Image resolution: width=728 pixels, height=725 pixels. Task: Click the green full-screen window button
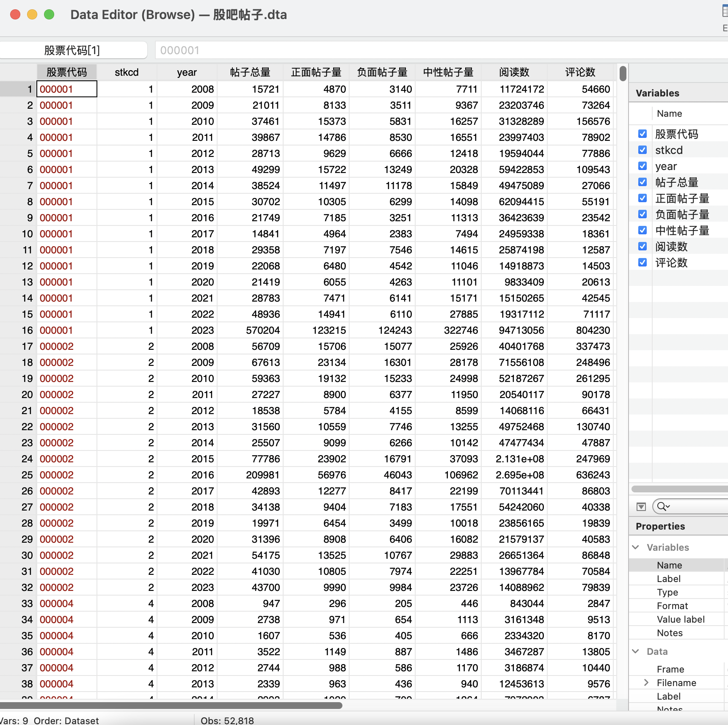tap(49, 15)
